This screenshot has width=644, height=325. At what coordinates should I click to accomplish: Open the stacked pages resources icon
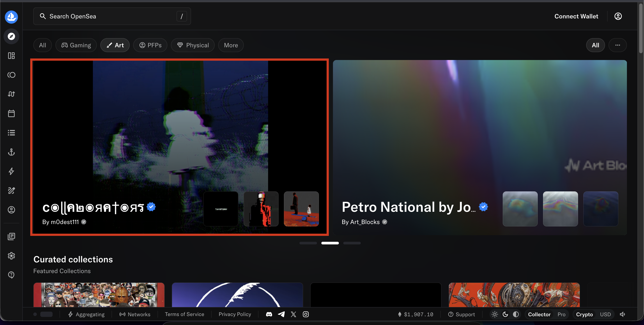coord(11,236)
